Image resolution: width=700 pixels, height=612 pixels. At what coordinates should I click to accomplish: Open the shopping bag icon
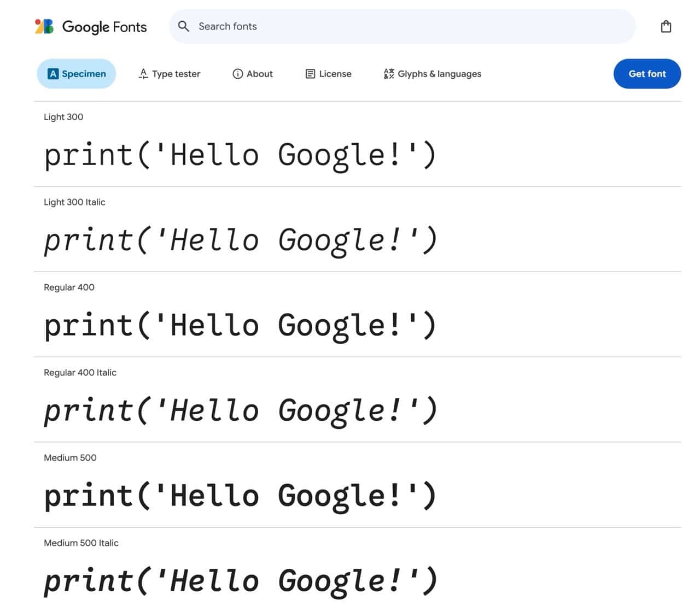pyautogui.click(x=666, y=26)
